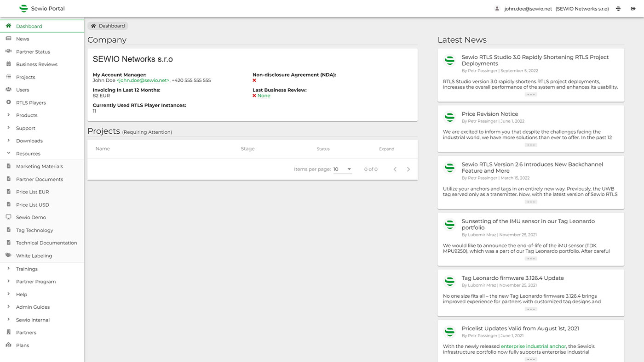This screenshot has height=362, width=644.
Task: Click the logout icon in top bar
Action: [x=633, y=9]
